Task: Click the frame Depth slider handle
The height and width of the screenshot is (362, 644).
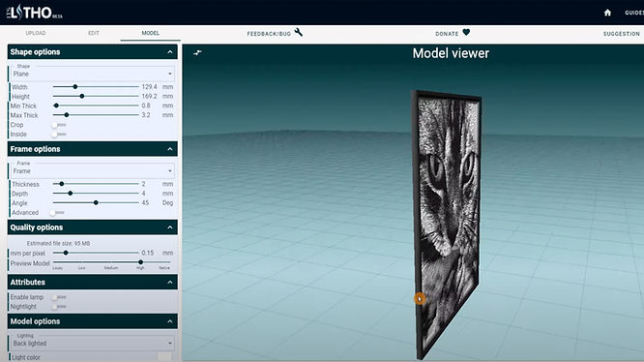Action: (71, 194)
